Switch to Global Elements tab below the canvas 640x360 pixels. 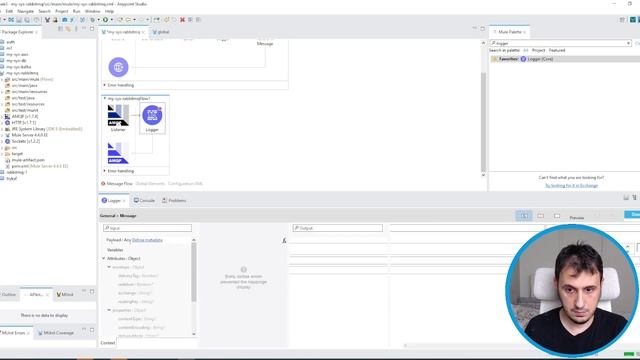pyautogui.click(x=150, y=184)
